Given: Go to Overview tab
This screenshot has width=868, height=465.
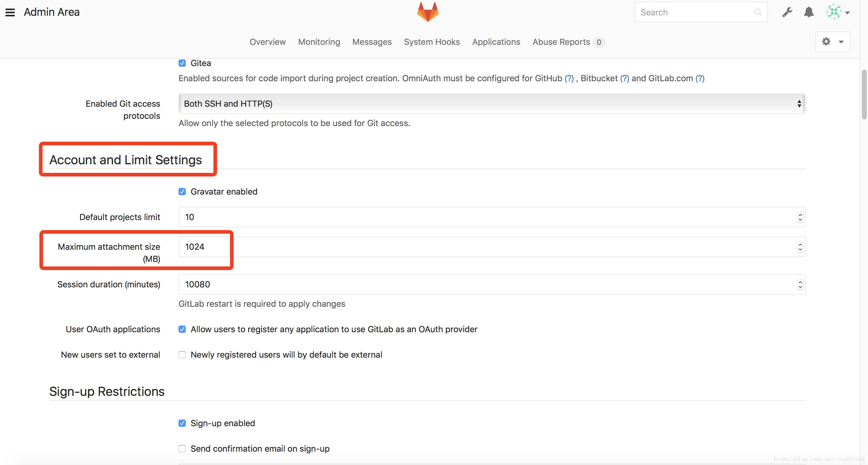Looking at the screenshot, I should [x=268, y=42].
